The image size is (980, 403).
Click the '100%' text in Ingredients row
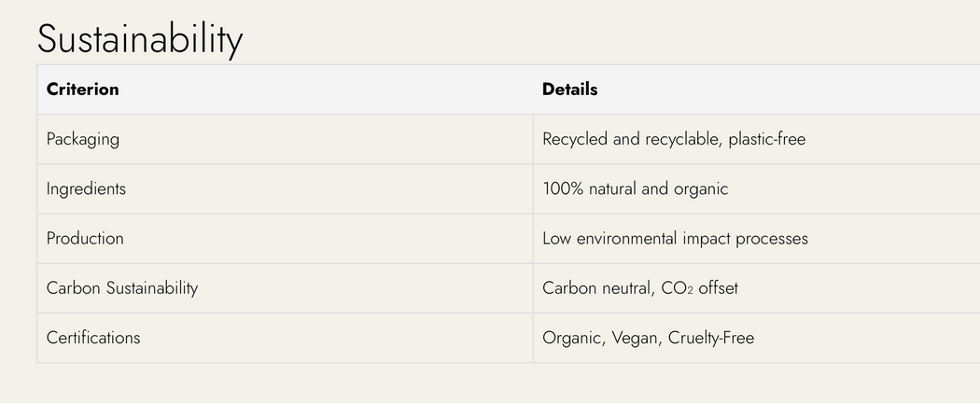[563, 188]
